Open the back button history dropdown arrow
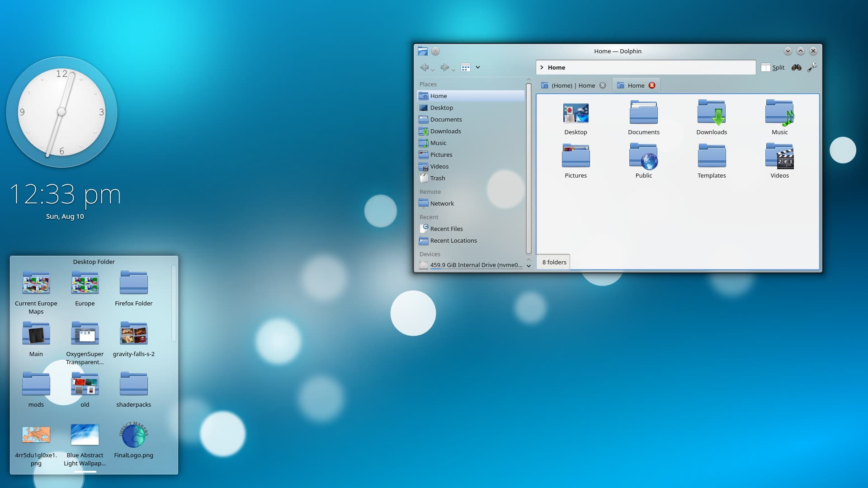The width and height of the screenshot is (868, 488). [x=433, y=70]
